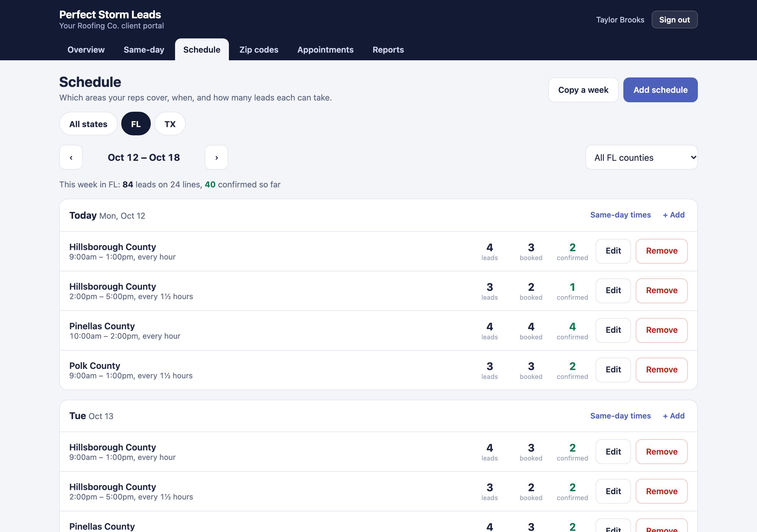
Task: Open the Reports tab
Action: 388,50
